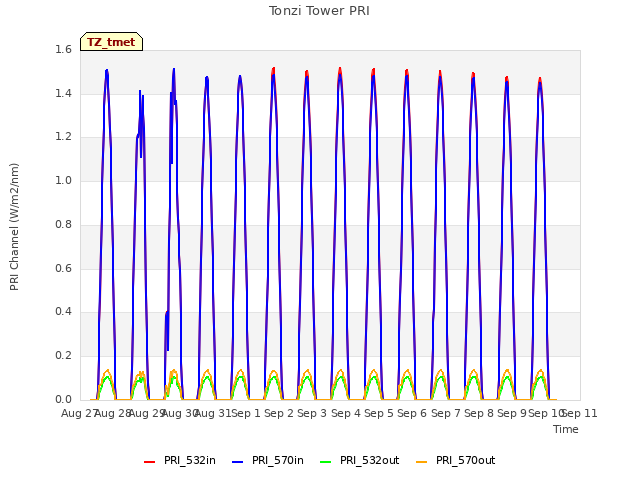The image size is (640, 480).
Task: Click the Sep 9 x-axis date label
Action: point(511,413)
